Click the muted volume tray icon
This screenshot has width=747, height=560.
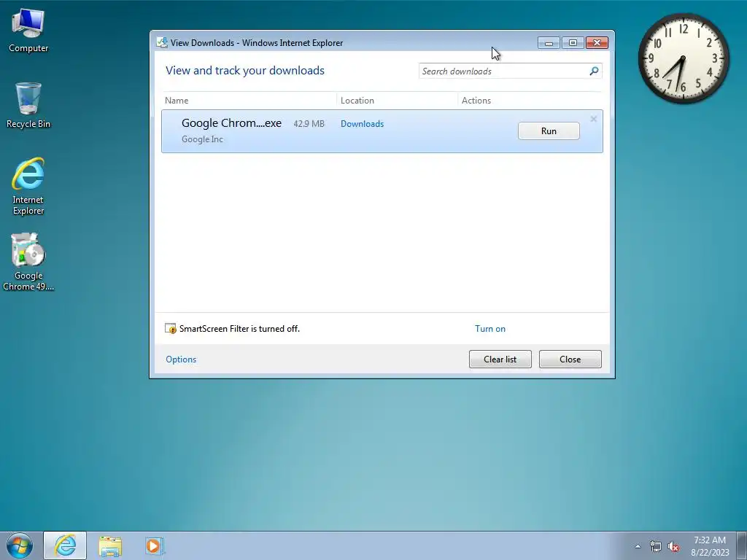click(x=673, y=546)
